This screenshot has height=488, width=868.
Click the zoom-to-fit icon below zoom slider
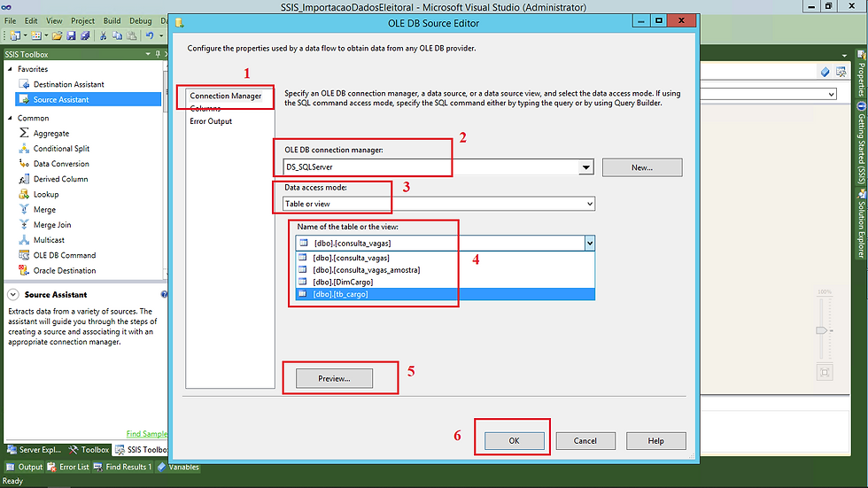tap(825, 372)
